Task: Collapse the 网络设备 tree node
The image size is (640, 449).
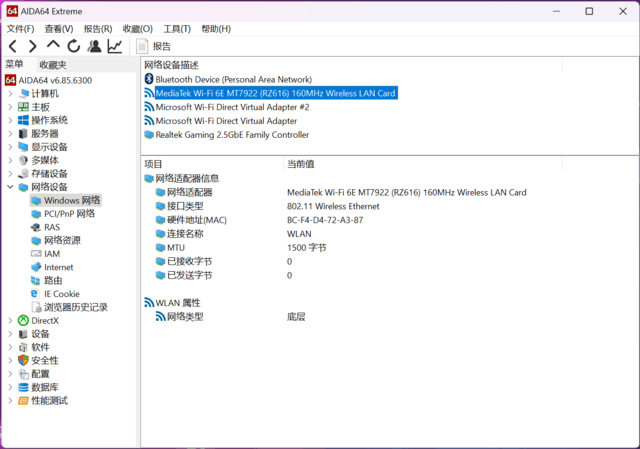Action: tap(10, 187)
